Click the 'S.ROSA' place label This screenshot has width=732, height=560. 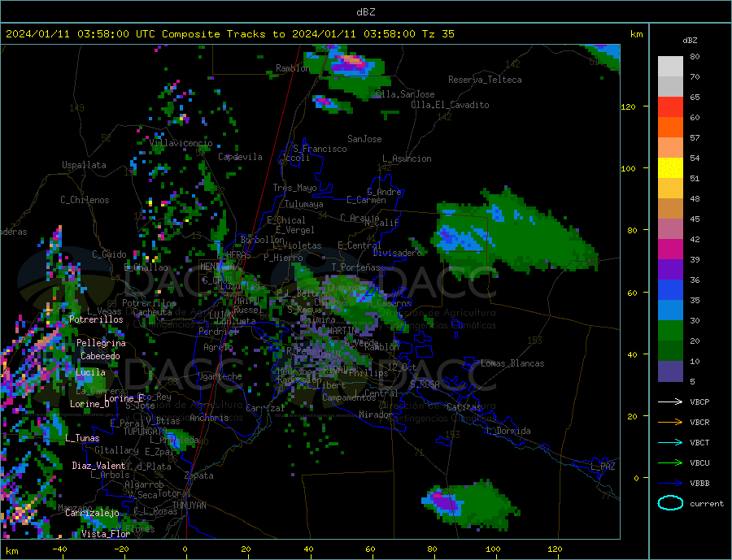(425, 384)
